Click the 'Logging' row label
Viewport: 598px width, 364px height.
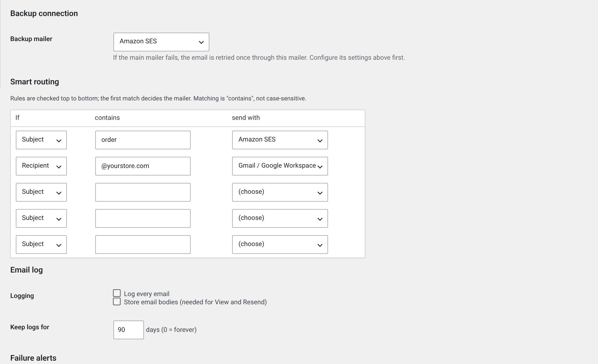(22, 296)
